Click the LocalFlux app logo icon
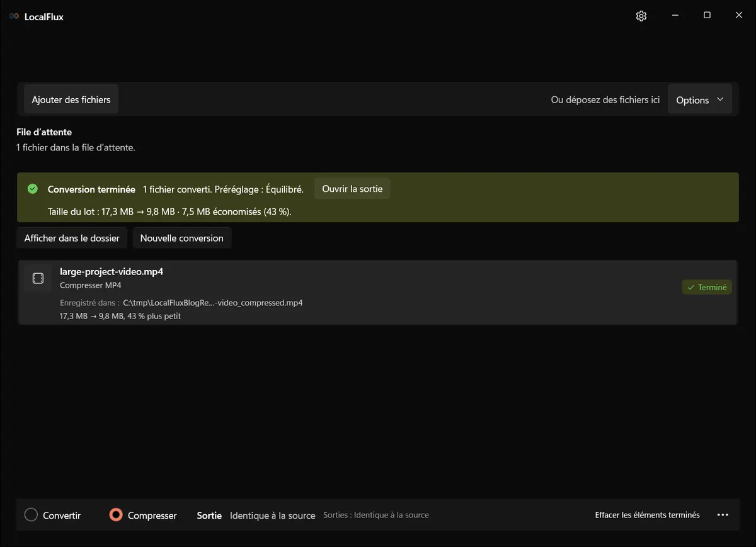 14,17
